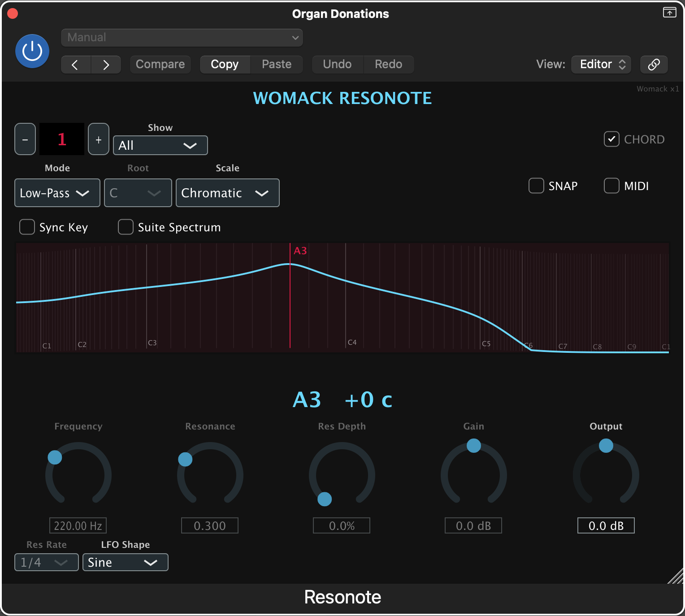Go to previous preset arrow
The height and width of the screenshot is (616, 685).
click(76, 65)
